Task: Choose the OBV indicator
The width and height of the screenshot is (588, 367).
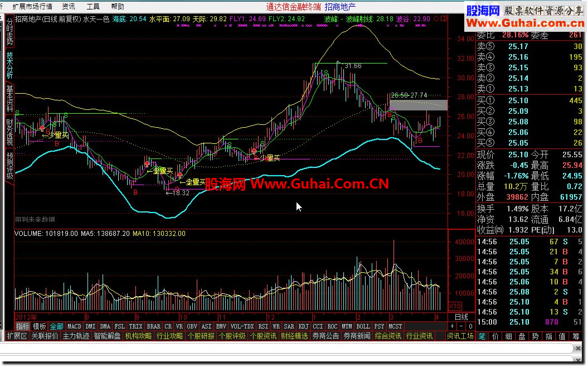Action: click(192, 326)
